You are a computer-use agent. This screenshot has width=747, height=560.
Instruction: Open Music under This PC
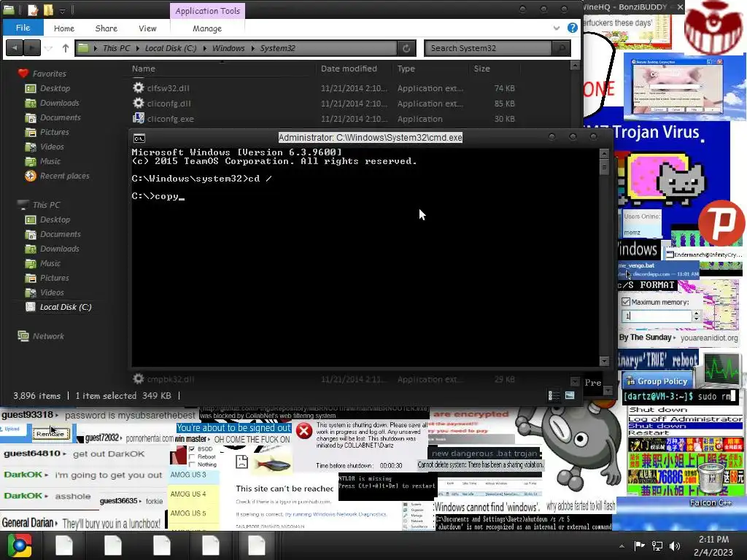[x=50, y=263]
